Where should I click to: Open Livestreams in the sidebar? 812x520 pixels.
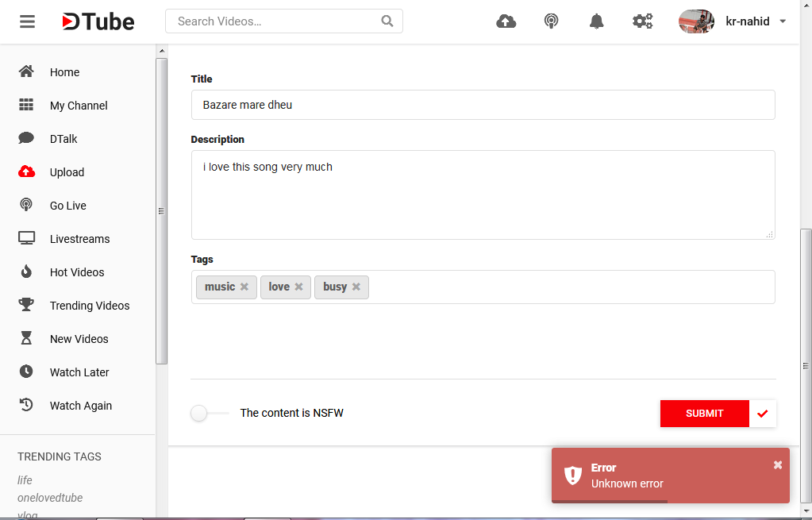point(78,239)
